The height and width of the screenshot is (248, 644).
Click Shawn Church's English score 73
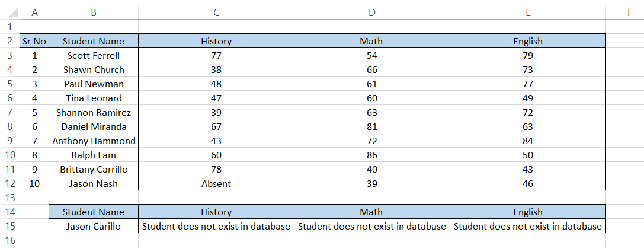(528, 69)
